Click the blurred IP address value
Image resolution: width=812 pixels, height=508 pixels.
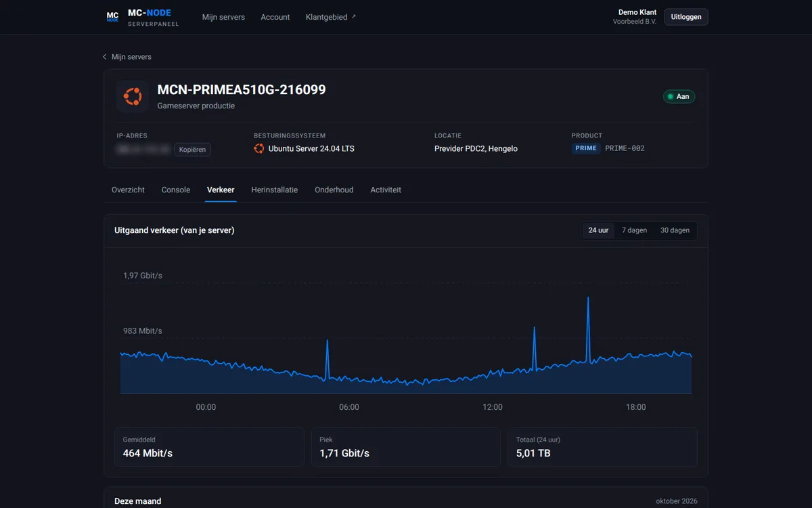(x=143, y=150)
